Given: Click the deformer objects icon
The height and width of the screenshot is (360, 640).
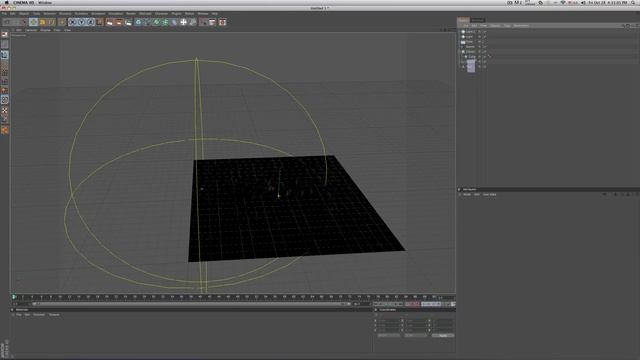Looking at the screenshot, I should tap(174, 22).
